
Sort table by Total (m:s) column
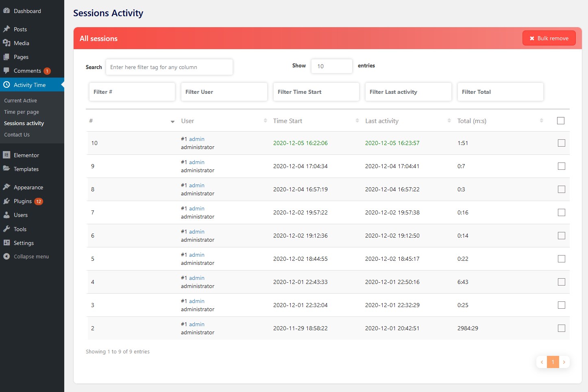pos(541,121)
